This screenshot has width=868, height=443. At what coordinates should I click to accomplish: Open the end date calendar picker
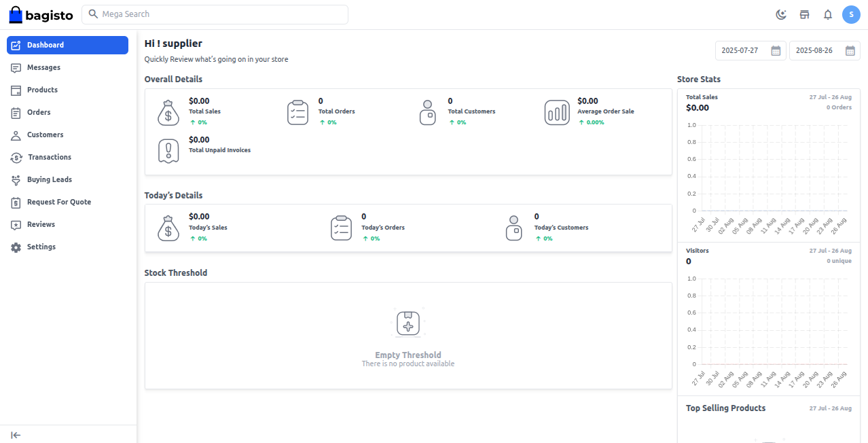point(850,50)
